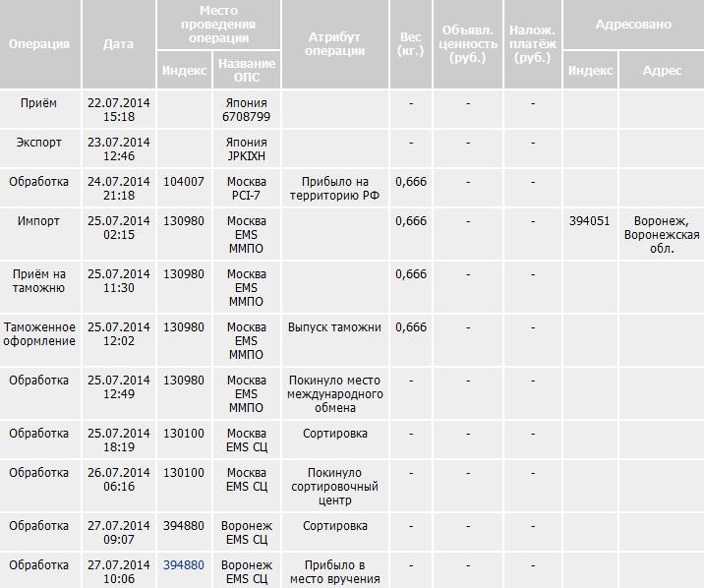Select the Экспорт operation cell
The width and height of the screenshot is (704, 588).
point(40,149)
